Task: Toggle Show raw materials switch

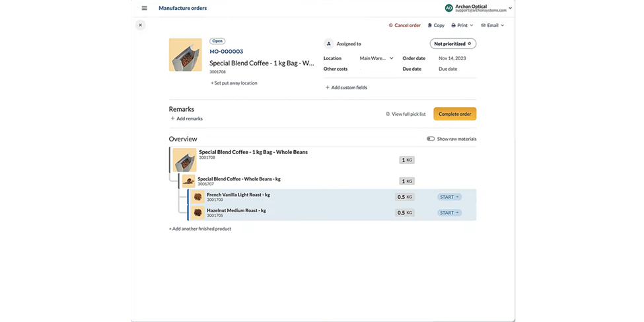Action: pos(431,139)
